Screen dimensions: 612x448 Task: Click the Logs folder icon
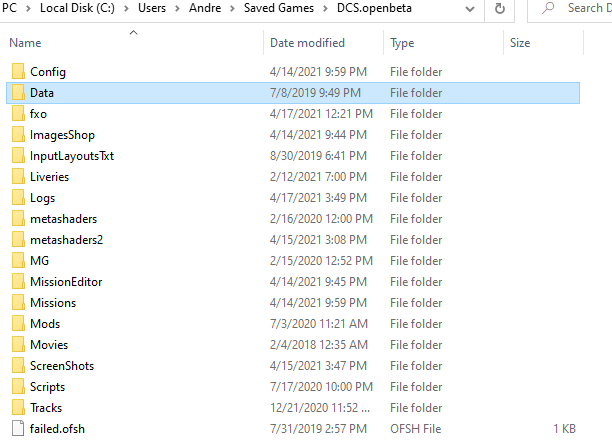coord(18,198)
